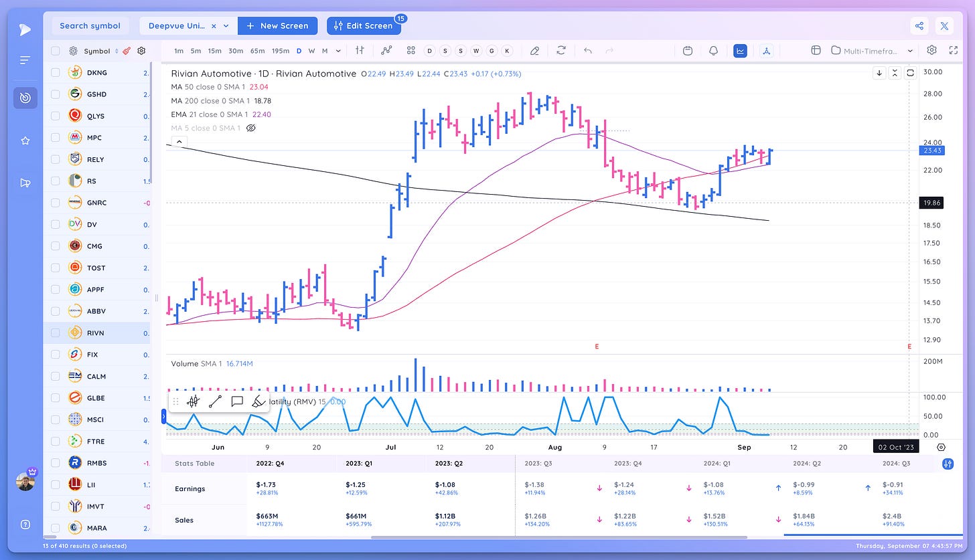This screenshot has width=975, height=560.
Task: Expand the small blue panel handle arrow
Action: (164, 416)
